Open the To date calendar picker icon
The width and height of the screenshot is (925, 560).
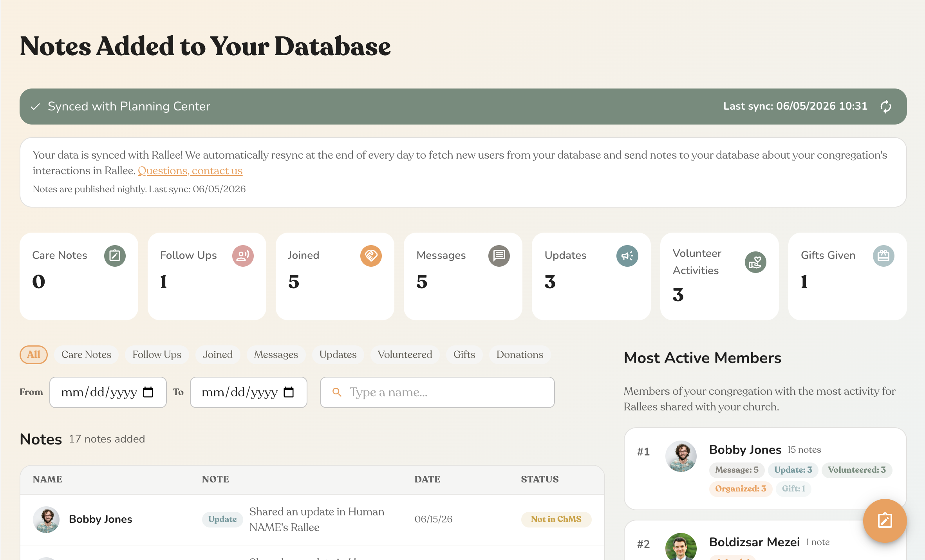(289, 392)
